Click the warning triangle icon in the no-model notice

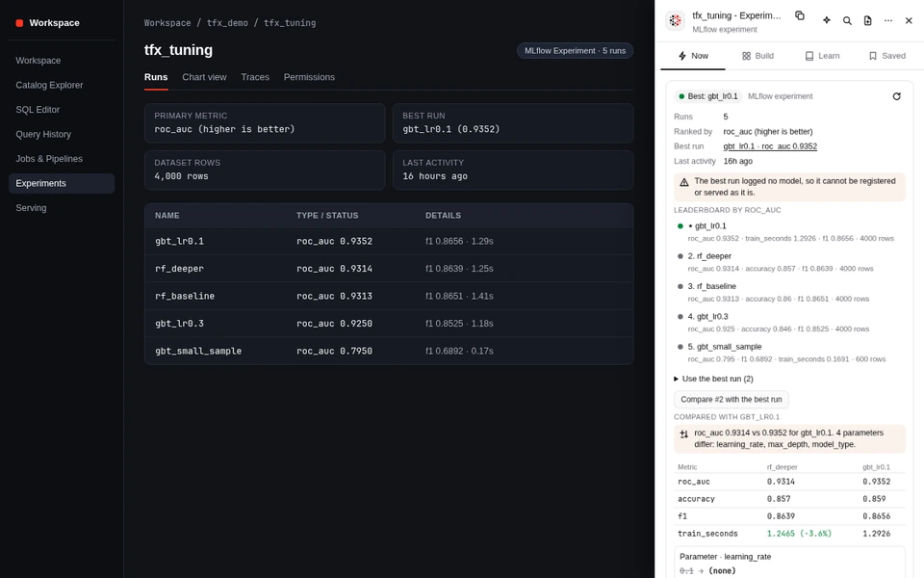(x=683, y=182)
